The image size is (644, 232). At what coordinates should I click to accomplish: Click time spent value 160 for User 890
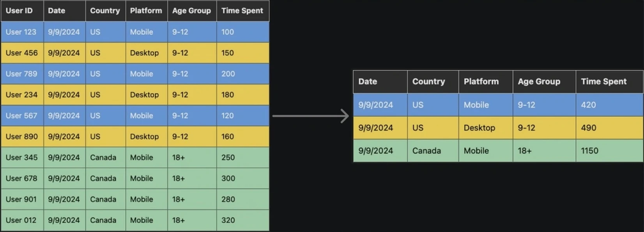228,137
